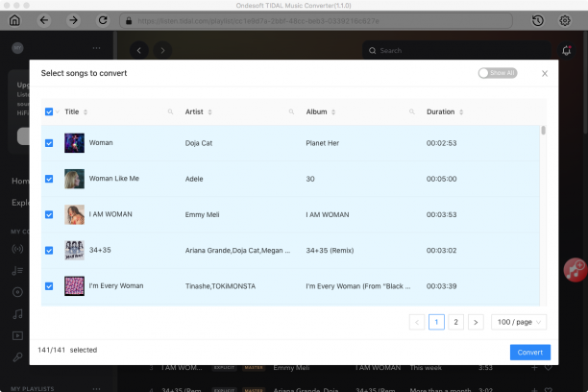Screen dimensions: 588x392
Task: Sort the list by Artist
Action: point(210,111)
